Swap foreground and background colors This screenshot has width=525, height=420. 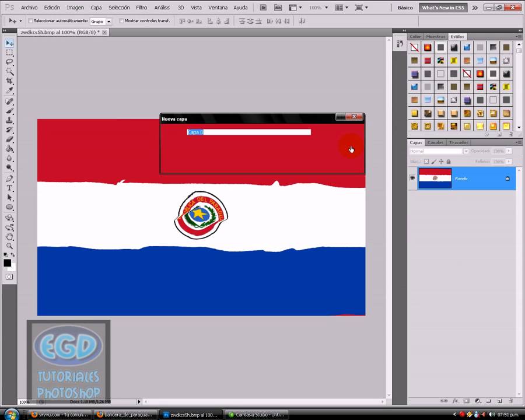tap(13, 255)
